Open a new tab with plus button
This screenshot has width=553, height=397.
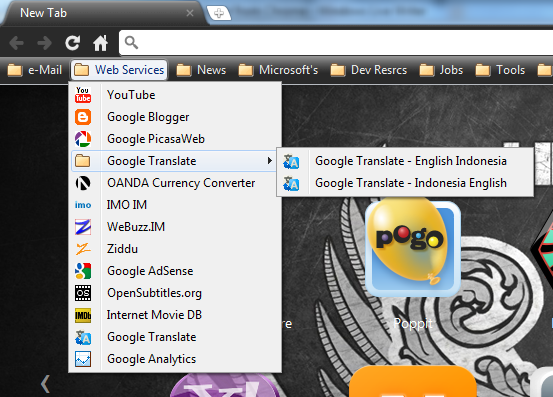(x=219, y=13)
